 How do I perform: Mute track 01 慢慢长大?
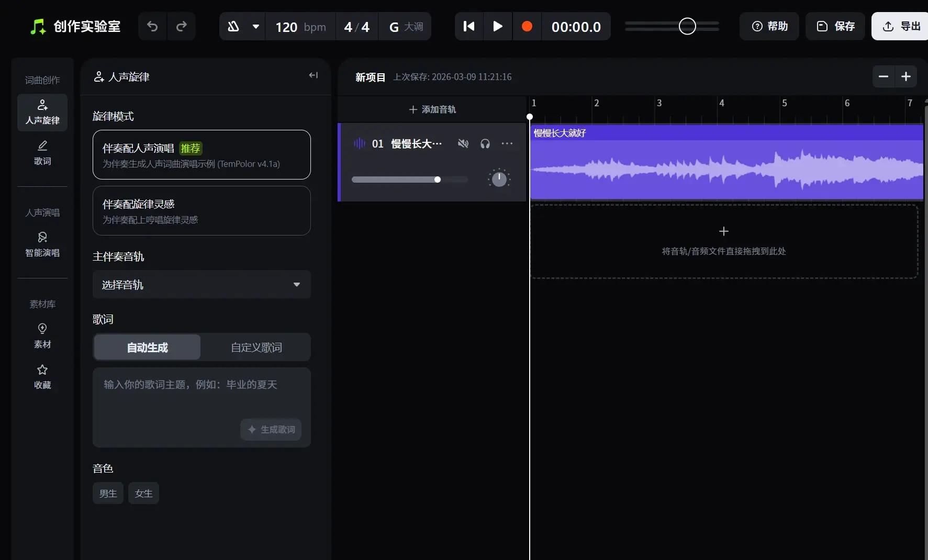(x=463, y=143)
